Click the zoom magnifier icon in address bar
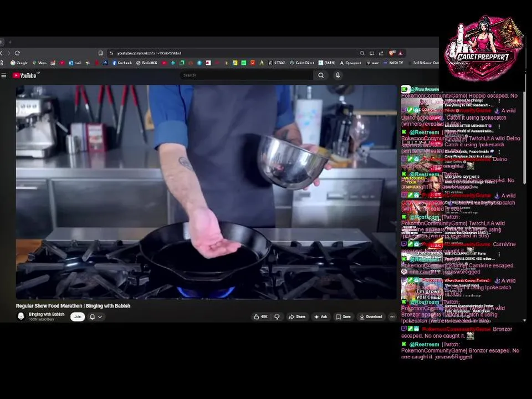This screenshot has height=399, width=532. click(362, 53)
